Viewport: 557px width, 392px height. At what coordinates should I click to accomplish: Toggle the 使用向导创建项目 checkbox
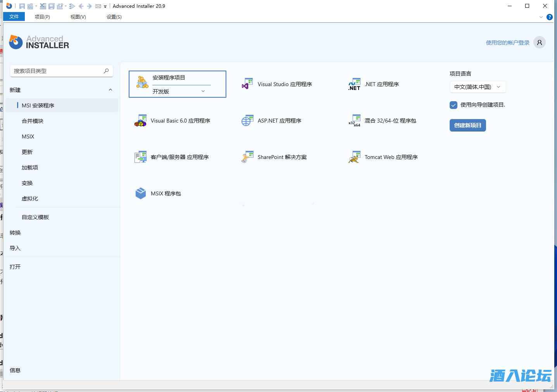pyautogui.click(x=454, y=105)
